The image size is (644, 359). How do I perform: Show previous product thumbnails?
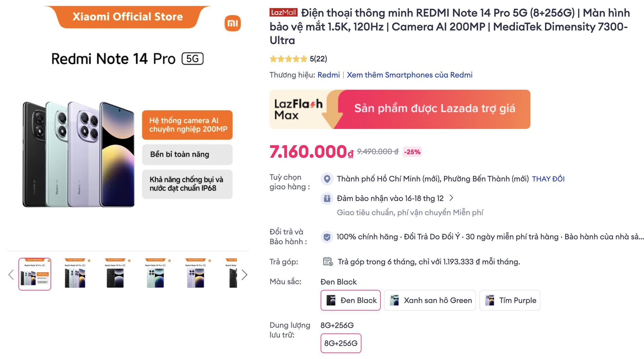pos(11,275)
